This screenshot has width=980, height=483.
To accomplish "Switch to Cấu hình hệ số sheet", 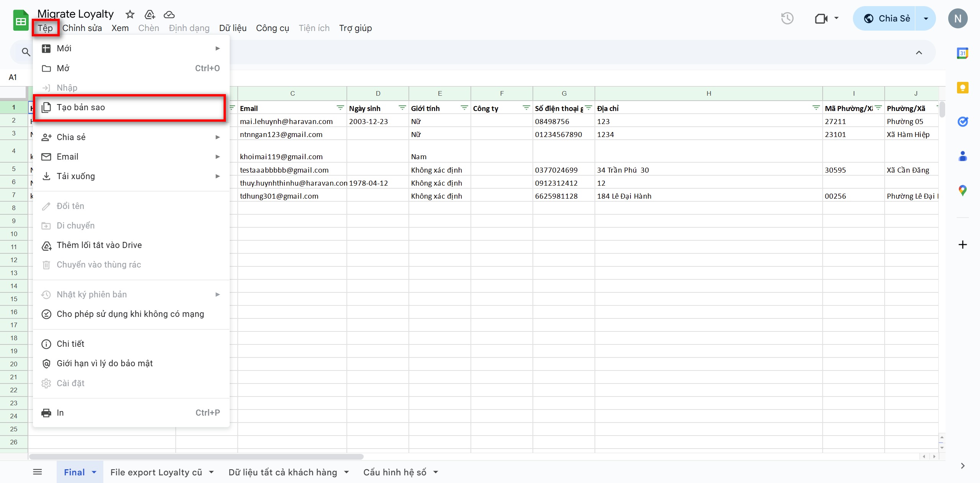I will click(394, 472).
